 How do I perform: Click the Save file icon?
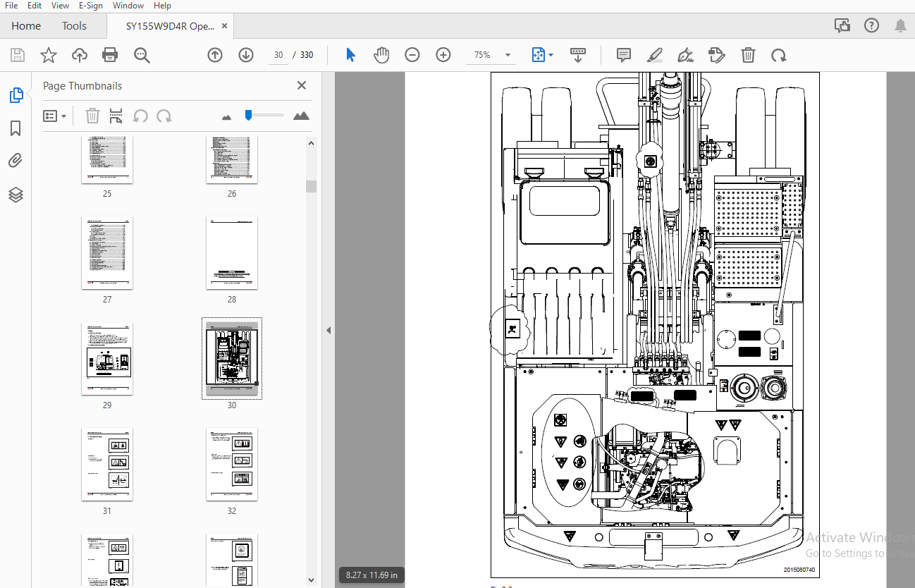(x=18, y=55)
